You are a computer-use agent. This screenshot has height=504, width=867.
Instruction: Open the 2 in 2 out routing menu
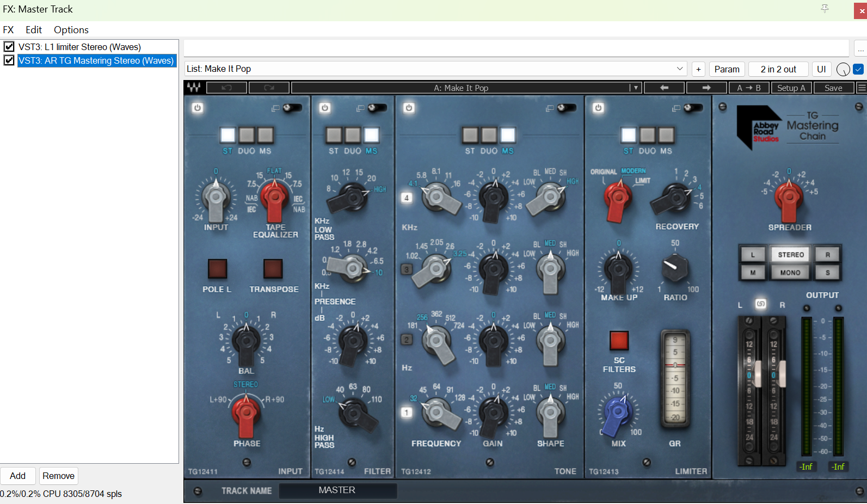[778, 69]
